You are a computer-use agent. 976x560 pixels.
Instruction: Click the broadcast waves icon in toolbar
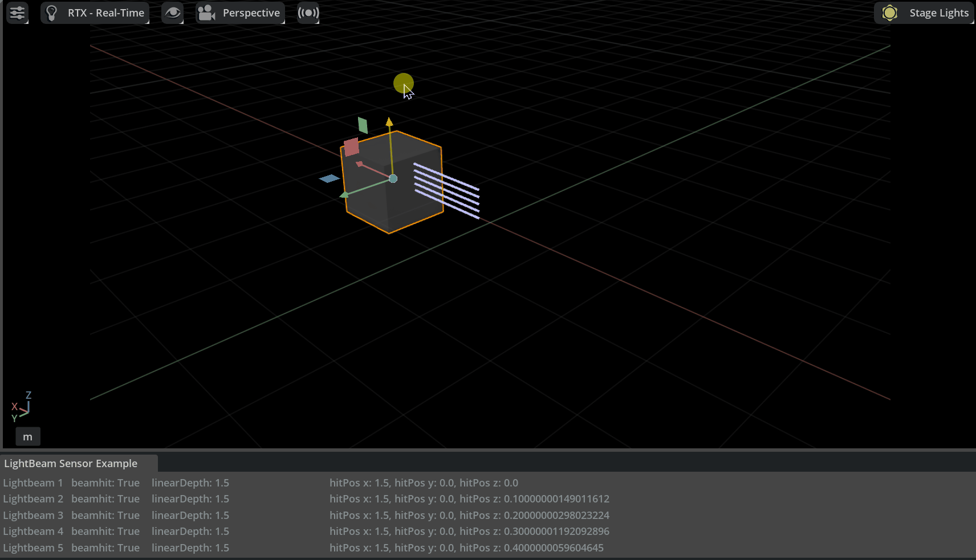pos(308,13)
